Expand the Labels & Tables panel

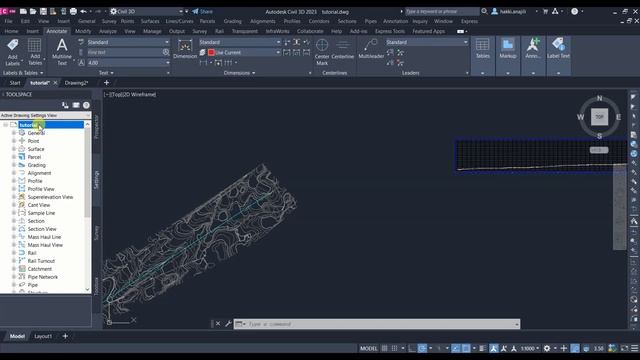(x=23, y=73)
